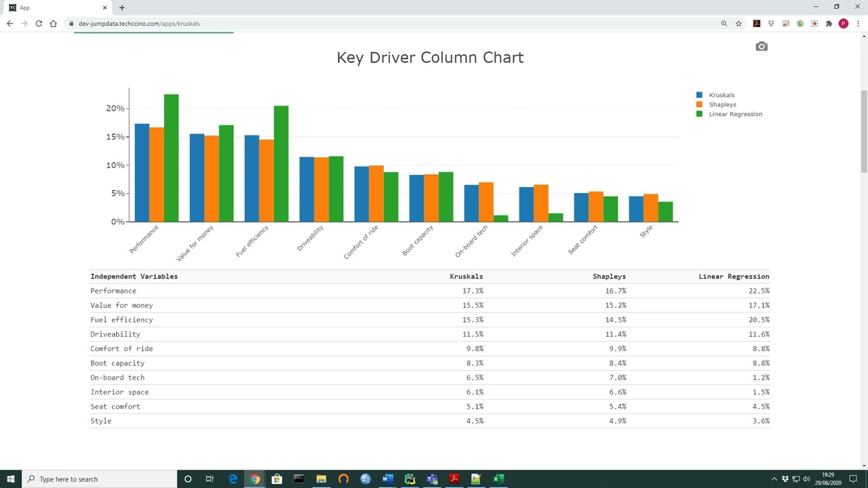868x488 pixels.
Task: Show hidden system tray icons
Action: coord(774,479)
